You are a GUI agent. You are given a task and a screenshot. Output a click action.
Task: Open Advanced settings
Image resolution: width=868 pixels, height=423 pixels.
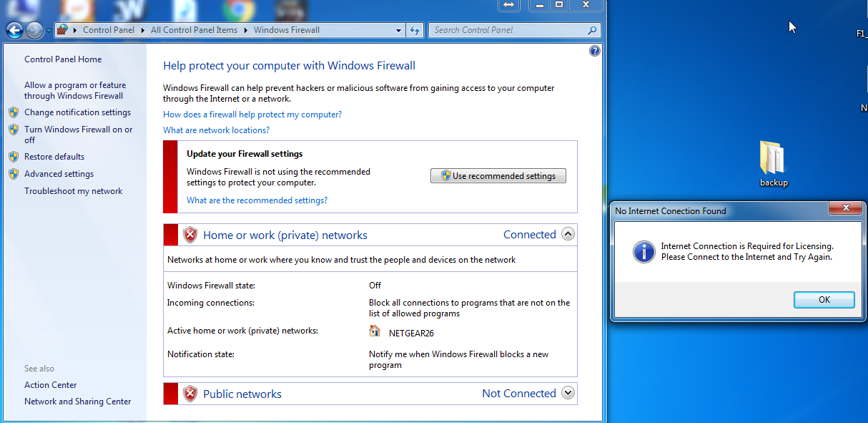point(59,174)
